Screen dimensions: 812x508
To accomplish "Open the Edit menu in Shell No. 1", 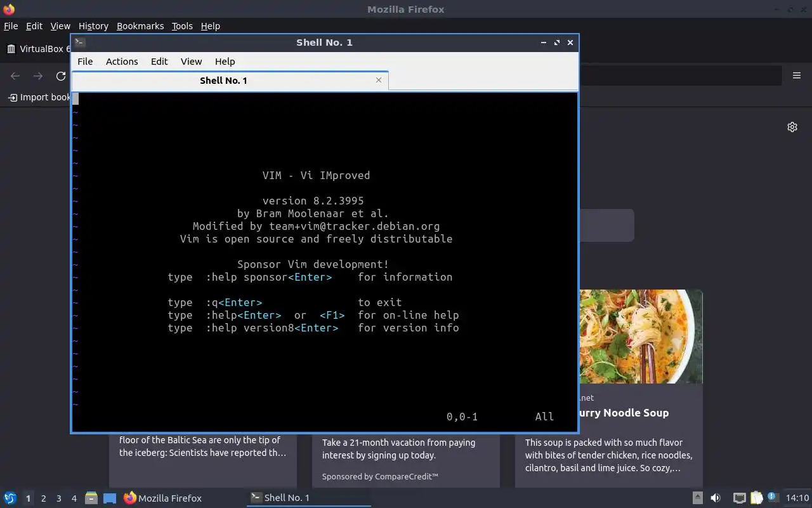I will point(159,62).
